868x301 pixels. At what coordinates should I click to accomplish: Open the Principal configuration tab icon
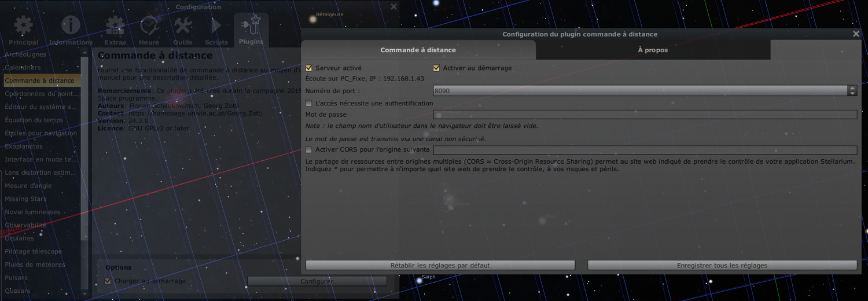click(x=24, y=30)
